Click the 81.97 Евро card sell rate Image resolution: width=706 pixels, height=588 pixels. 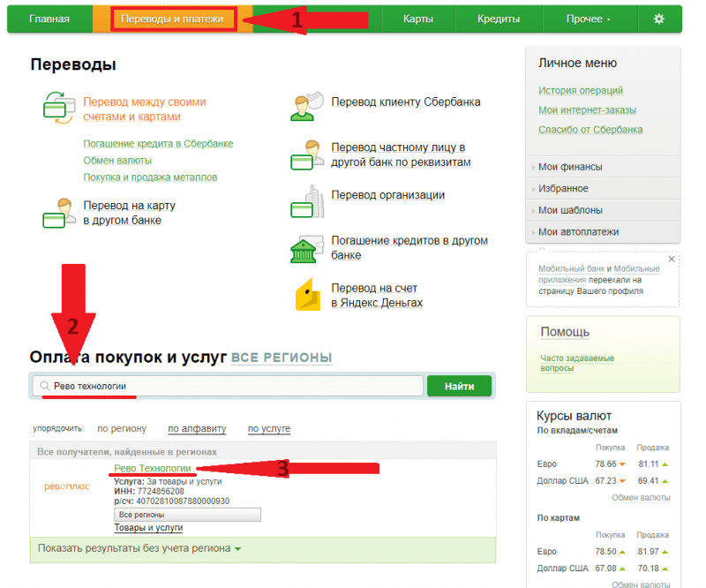tap(649, 552)
